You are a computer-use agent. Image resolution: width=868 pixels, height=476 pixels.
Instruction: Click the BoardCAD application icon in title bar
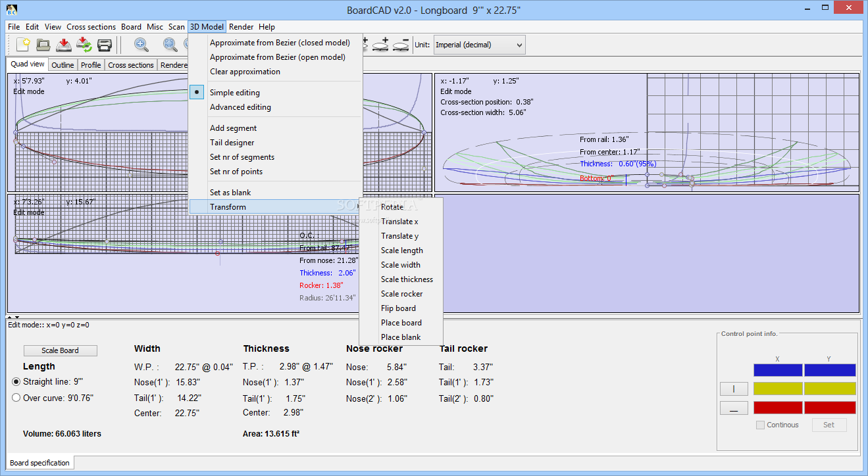(11, 10)
